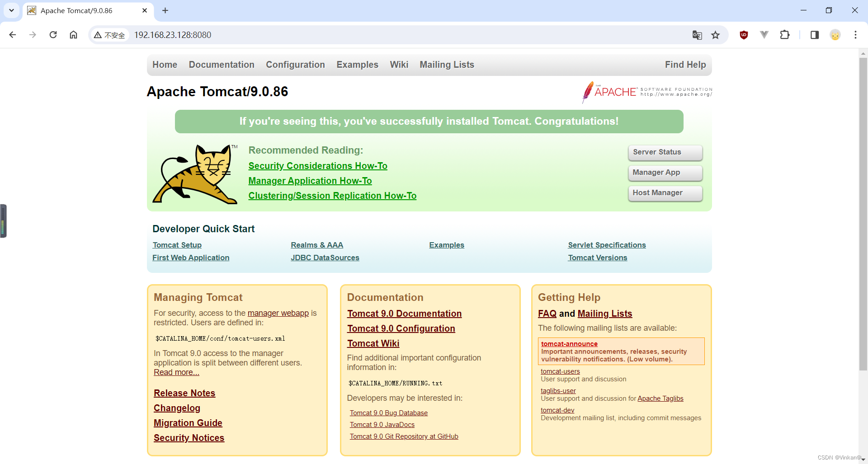Open the Mailing Lists navigation item
Screen dimensions: 868x464
(x=447, y=65)
